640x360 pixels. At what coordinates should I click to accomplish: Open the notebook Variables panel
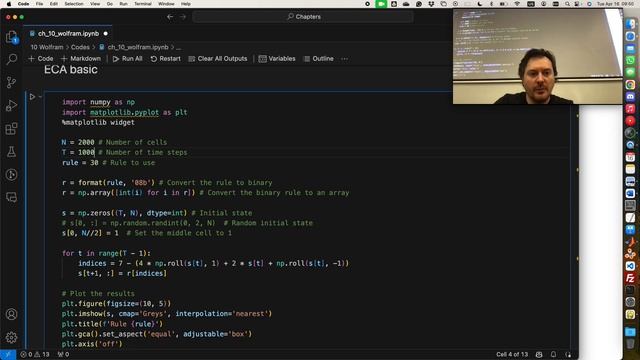coord(277,59)
